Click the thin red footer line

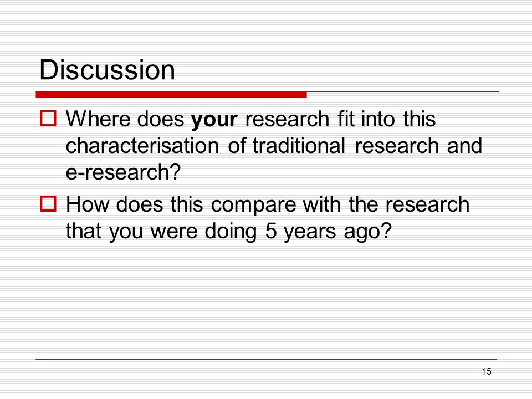(266, 359)
